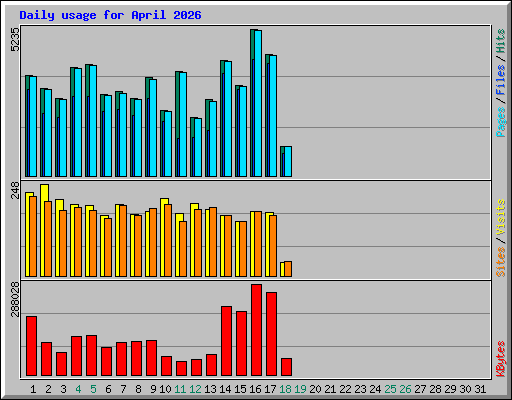Select green day 11 label

[180, 389]
